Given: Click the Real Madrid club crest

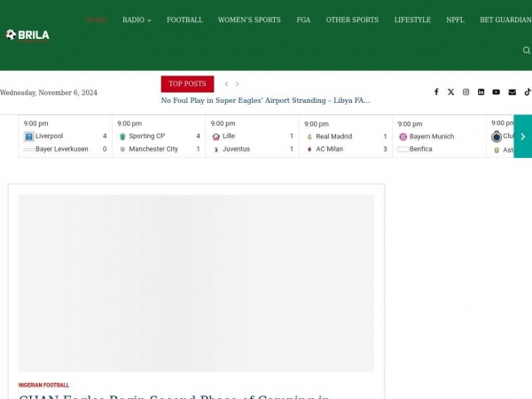Looking at the screenshot, I should pyautogui.click(x=309, y=137).
